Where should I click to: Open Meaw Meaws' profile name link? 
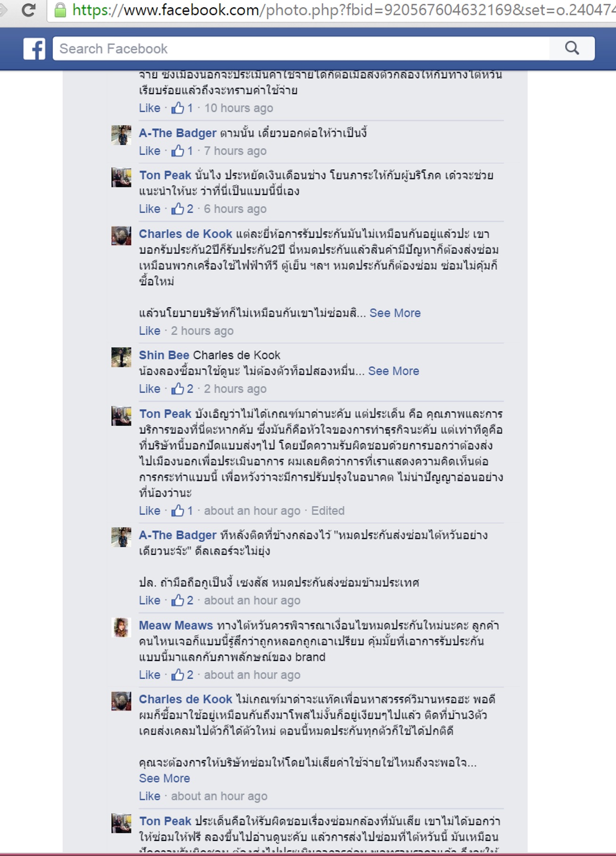click(x=176, y=625)
